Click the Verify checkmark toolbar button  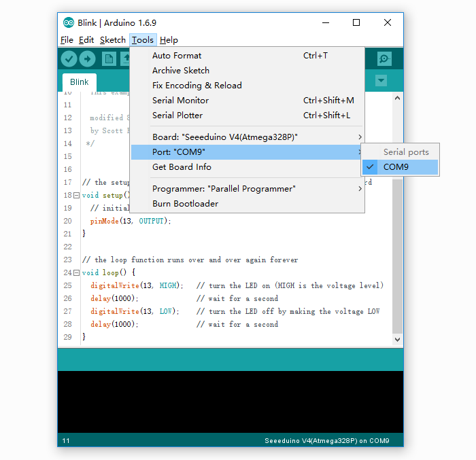tap(69, 59)
